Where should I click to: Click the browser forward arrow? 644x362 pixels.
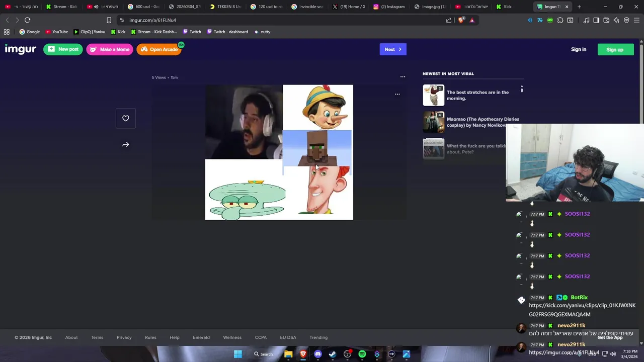click(x=17, y=20)
